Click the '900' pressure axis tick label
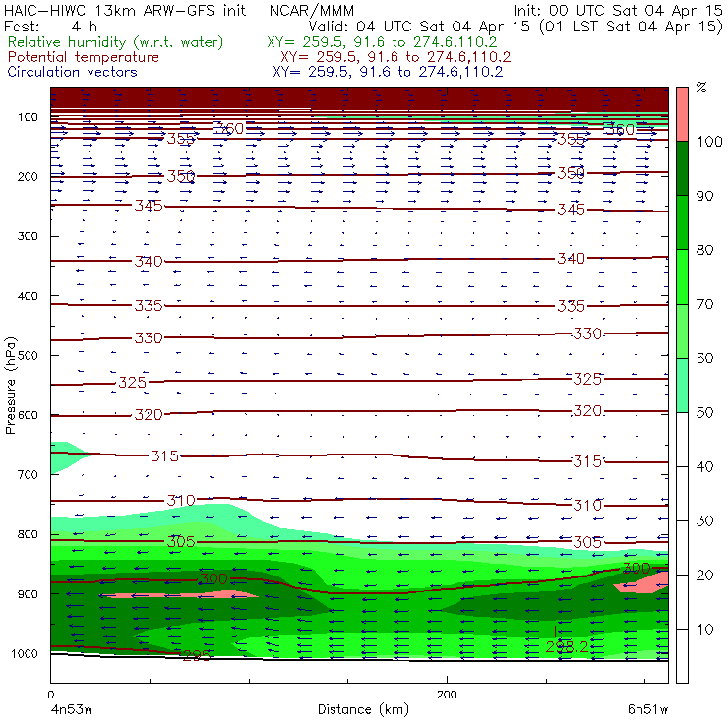 [28, 594]
